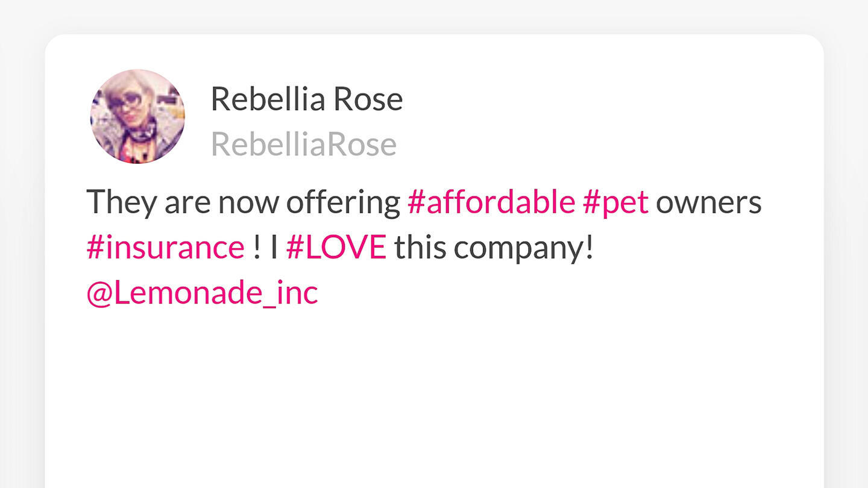Viewport: 868px width, 488px height.
Task: Open the Rebellia Rose display name
Action: tap(306, 99)
